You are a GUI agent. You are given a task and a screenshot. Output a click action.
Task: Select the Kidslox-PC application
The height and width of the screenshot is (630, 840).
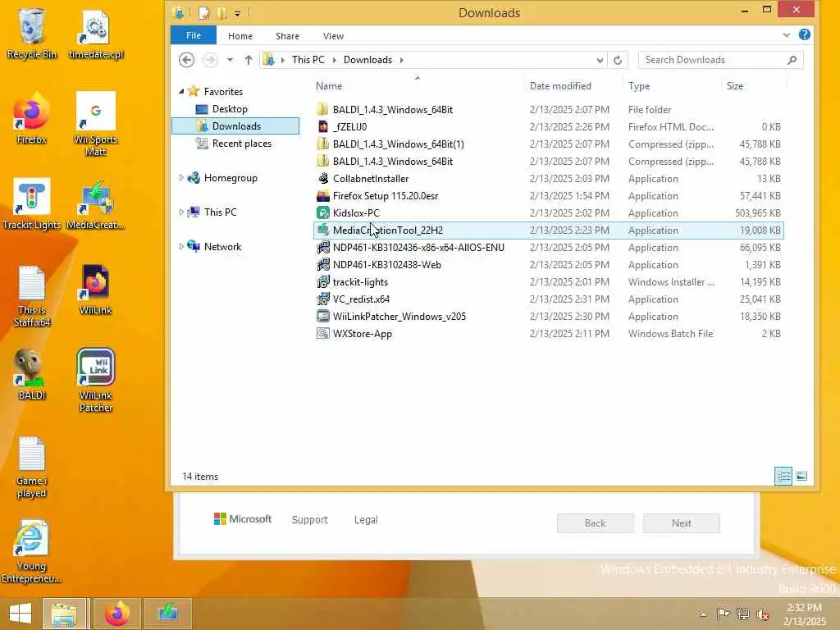[x=548, y=212]
